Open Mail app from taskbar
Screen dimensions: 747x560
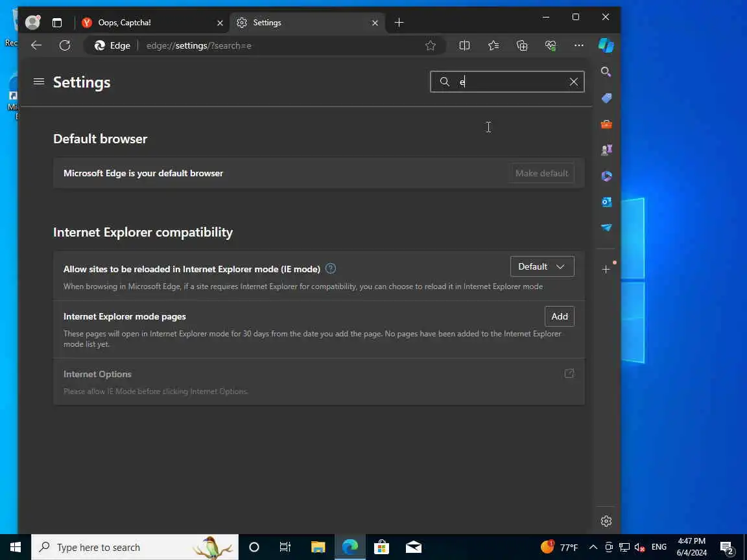coord(414,547)
